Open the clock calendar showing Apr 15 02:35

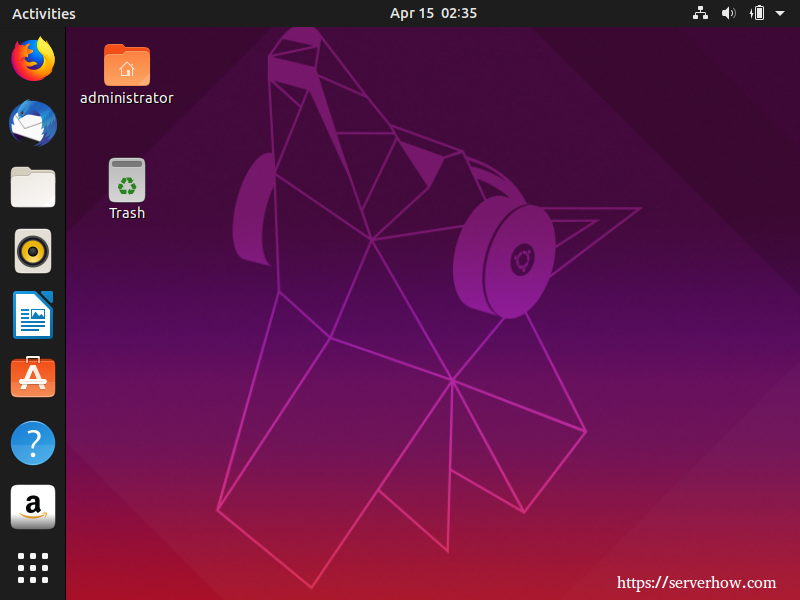(x=433, y=13)
